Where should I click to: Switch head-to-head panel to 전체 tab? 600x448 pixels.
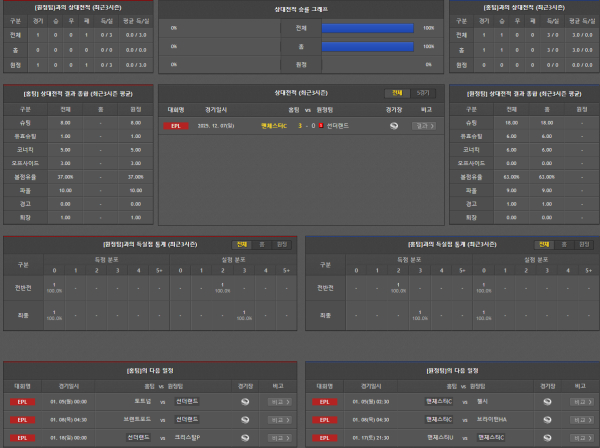(x=398, y=91)
